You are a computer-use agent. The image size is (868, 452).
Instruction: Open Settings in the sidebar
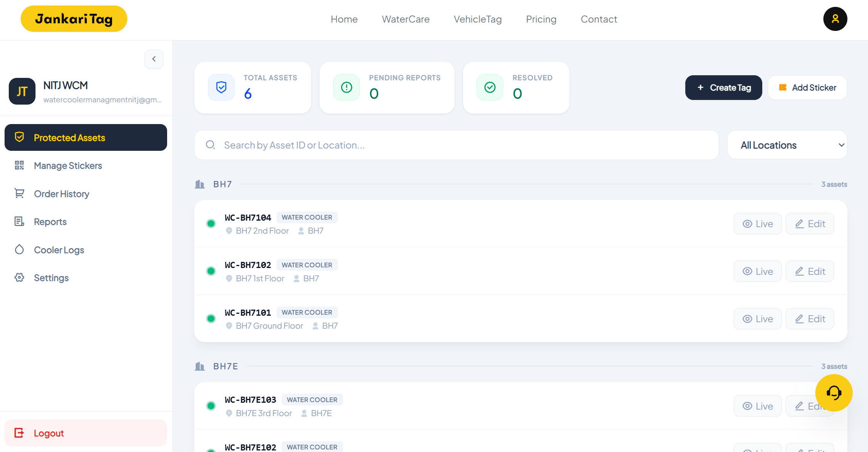(x=86, y=278)
